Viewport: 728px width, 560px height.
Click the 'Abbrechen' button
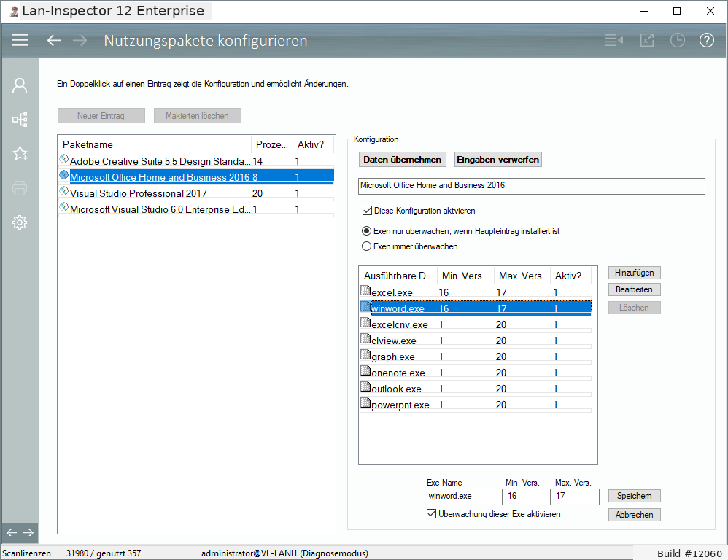click(x=634, y=515)
